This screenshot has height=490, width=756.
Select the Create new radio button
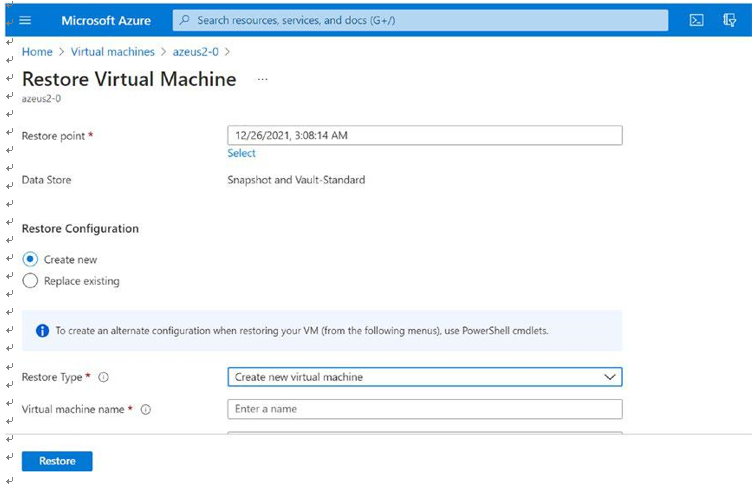(x=30, y=259)
